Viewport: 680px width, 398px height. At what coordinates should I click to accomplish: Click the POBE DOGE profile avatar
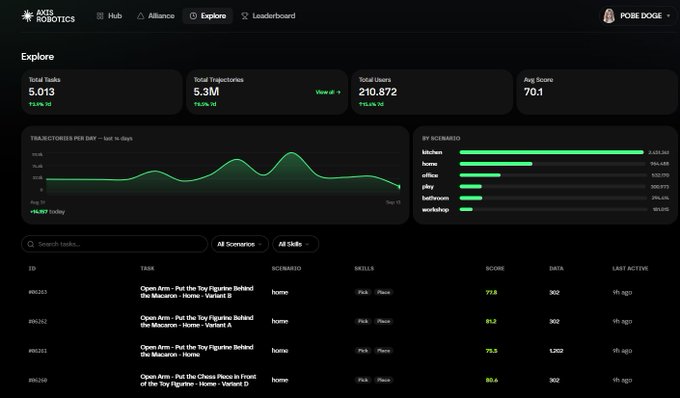point(609,16)
